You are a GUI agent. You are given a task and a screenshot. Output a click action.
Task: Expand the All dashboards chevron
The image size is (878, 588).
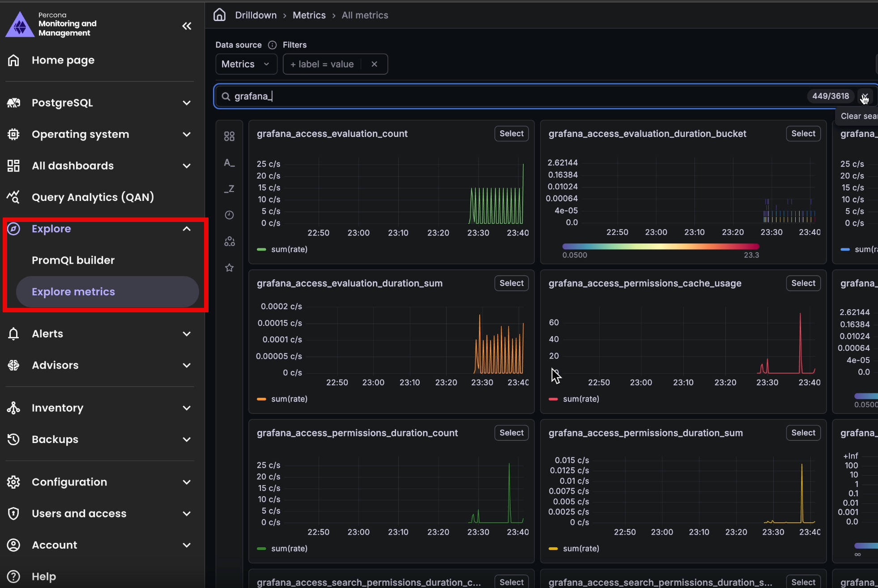187,166
